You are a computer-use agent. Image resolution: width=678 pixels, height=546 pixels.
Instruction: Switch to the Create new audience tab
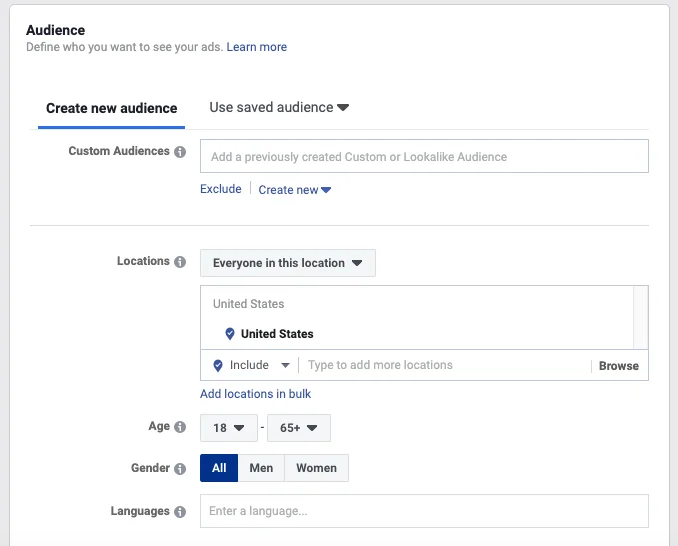coord(111,108)
